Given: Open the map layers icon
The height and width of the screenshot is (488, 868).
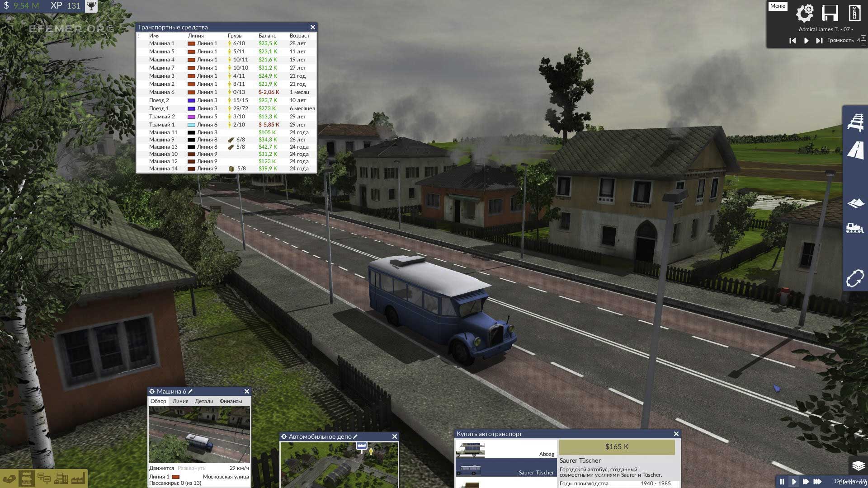Looking at the screenshot, I should click(x=858, y=465).
